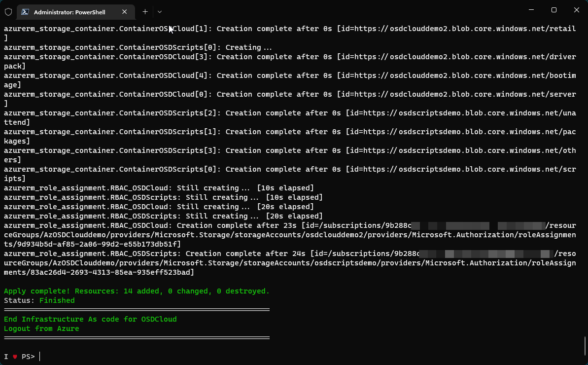Viewport: 588px width, 365px height.
Task: Click the shield icon in the title bar
Action: coord(8,12)
